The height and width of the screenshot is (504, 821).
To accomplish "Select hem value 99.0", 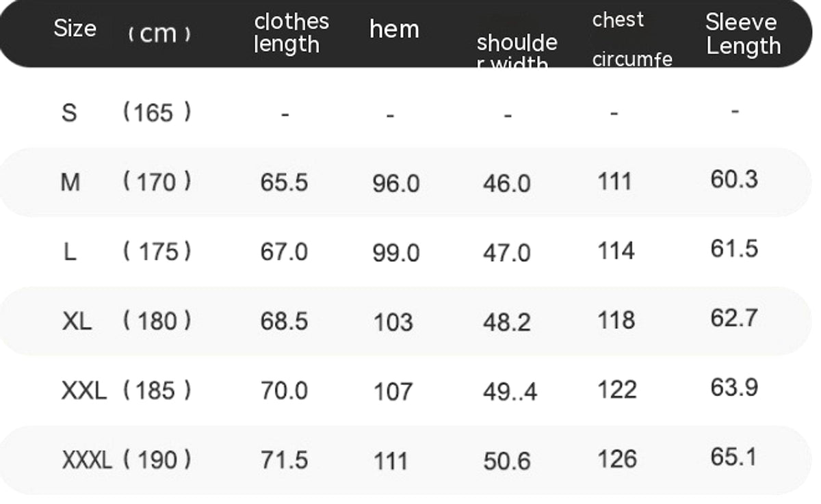I will (396, 253).
